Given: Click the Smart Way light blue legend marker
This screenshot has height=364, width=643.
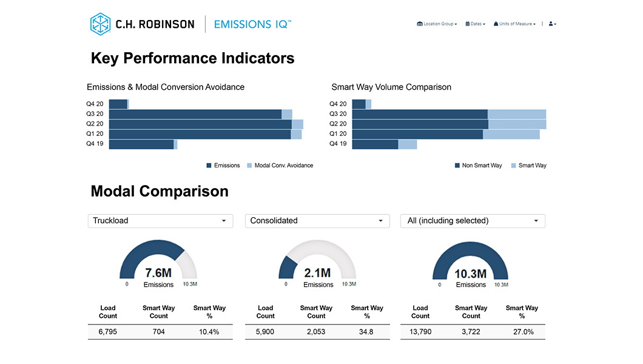Looking at the screenshot, I should click(x=514, y=166).
